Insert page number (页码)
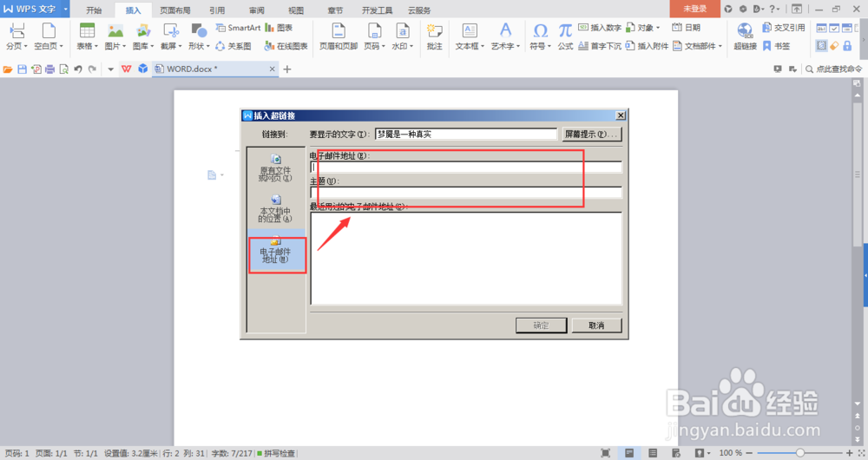This screenshot has width=868, height=460. click(374, 36)
